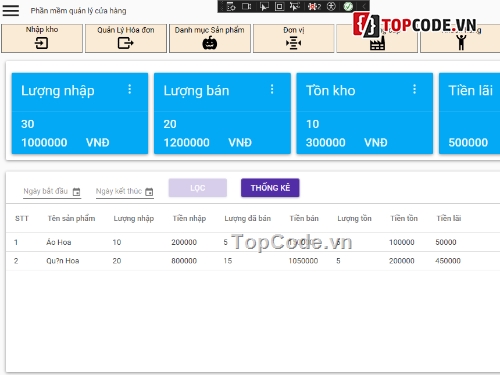Click the track focused element icon

click(x=295, y=6)
